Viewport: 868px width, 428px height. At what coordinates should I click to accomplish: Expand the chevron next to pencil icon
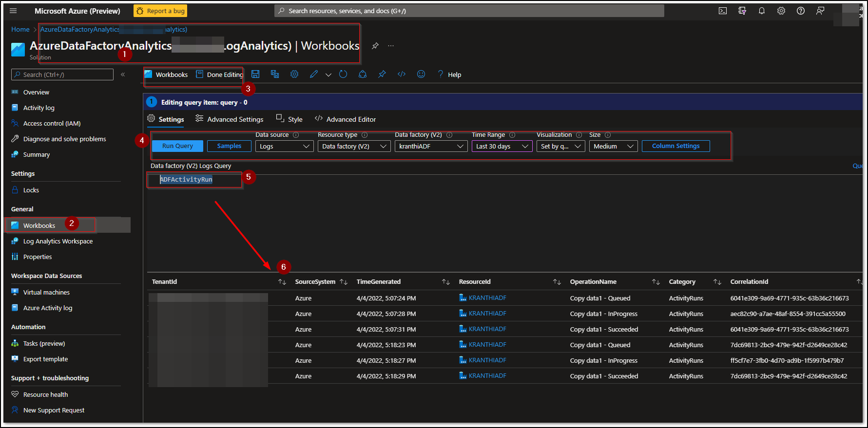tap(328, 74)
